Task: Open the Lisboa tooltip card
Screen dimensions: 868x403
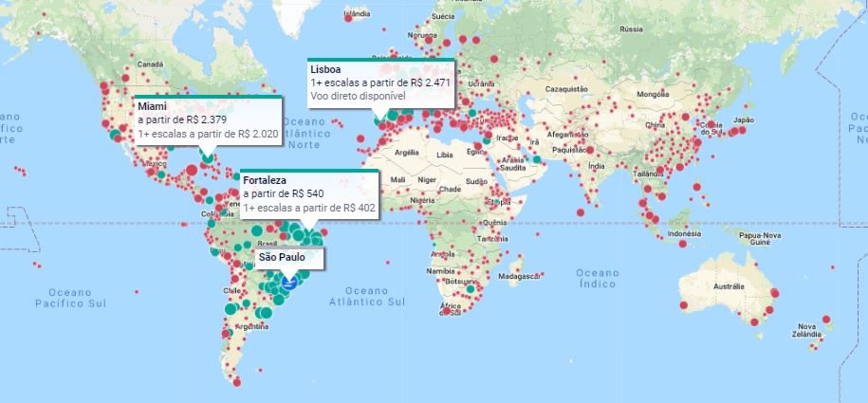Action: [381, 82]
